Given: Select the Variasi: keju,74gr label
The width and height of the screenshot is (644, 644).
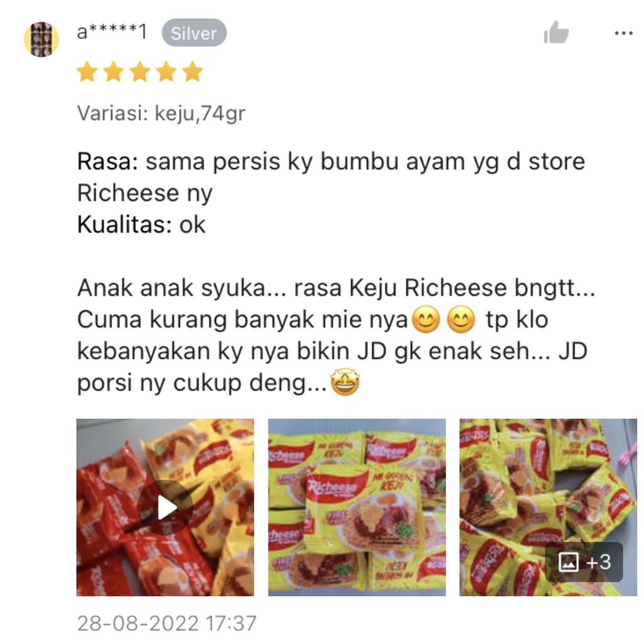Looking at the screenshot, I should (x=161, y=113).
